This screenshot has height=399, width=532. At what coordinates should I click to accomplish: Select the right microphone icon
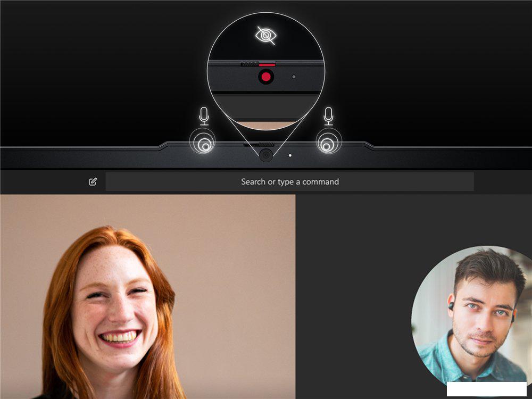coord(329,116)
